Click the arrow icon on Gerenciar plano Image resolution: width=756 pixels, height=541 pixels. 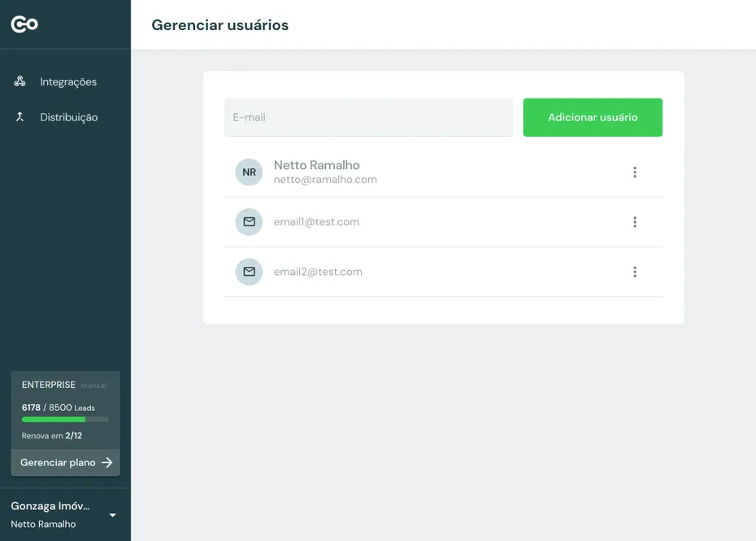click(x=107, y=462)
